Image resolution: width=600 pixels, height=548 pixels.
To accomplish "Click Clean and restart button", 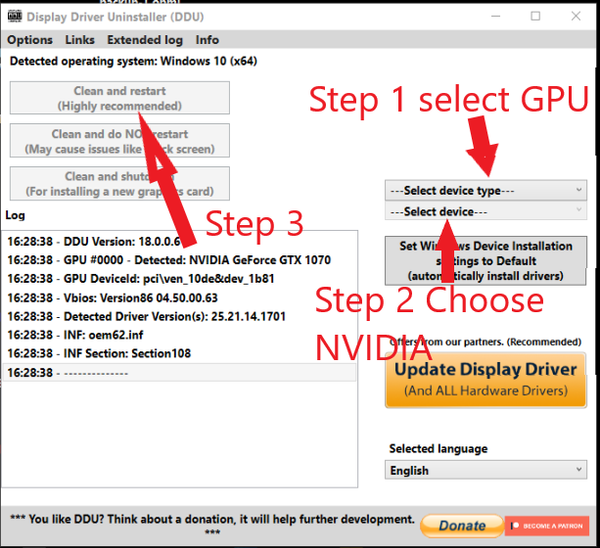I will (120, 98).
